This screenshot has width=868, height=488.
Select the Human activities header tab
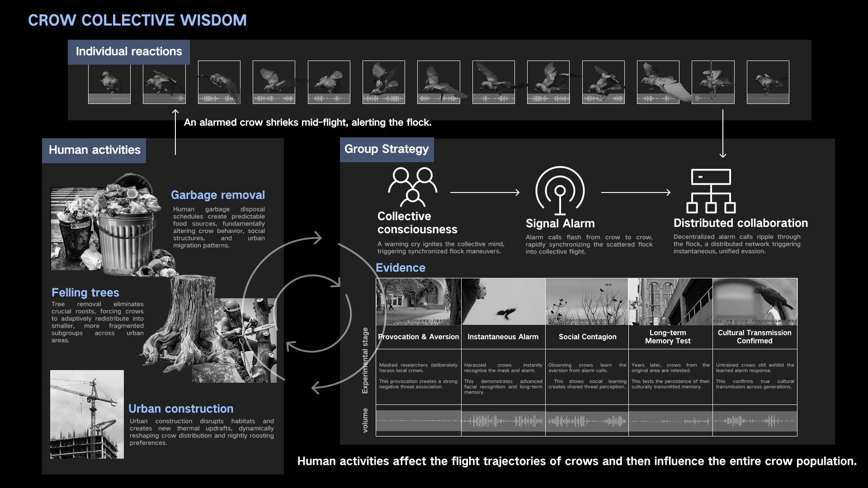(94, 150)
